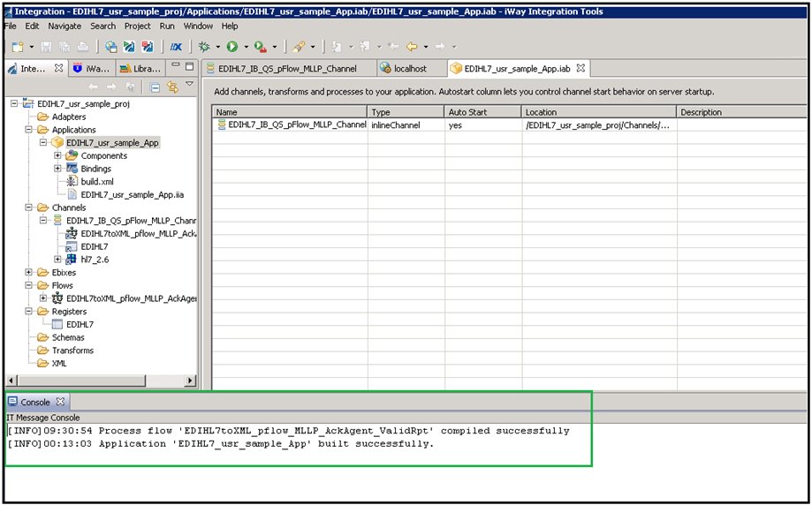Viewport: 812px width, 505px height.
Task: Click the iX toolbar icon
Action: [x=176, y=47]
